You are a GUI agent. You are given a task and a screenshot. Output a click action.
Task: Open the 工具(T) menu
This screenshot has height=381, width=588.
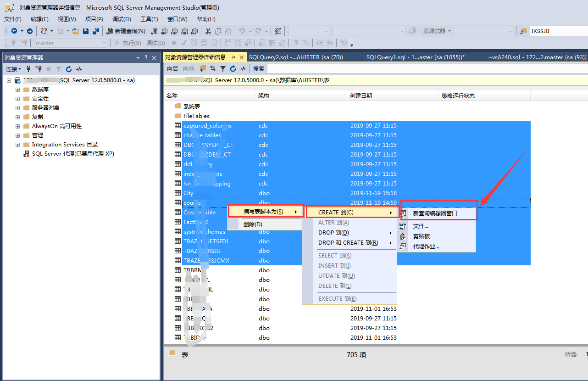click(x=149, y=19)
